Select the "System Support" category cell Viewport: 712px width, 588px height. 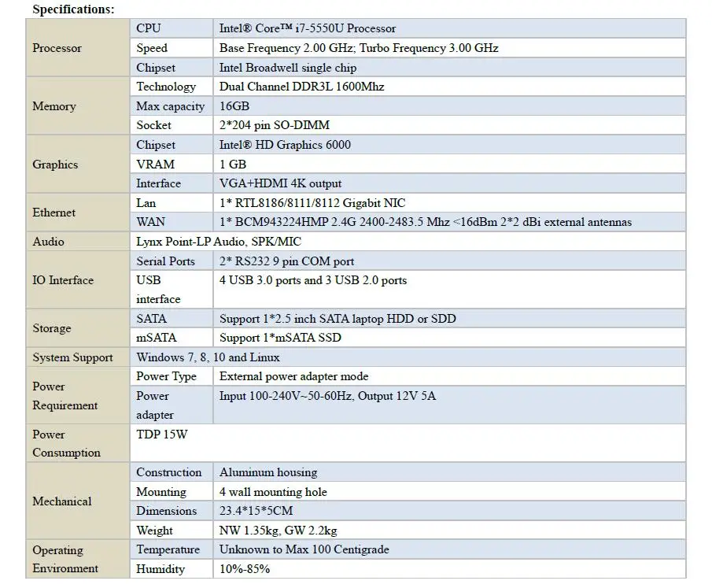point(78,357)
